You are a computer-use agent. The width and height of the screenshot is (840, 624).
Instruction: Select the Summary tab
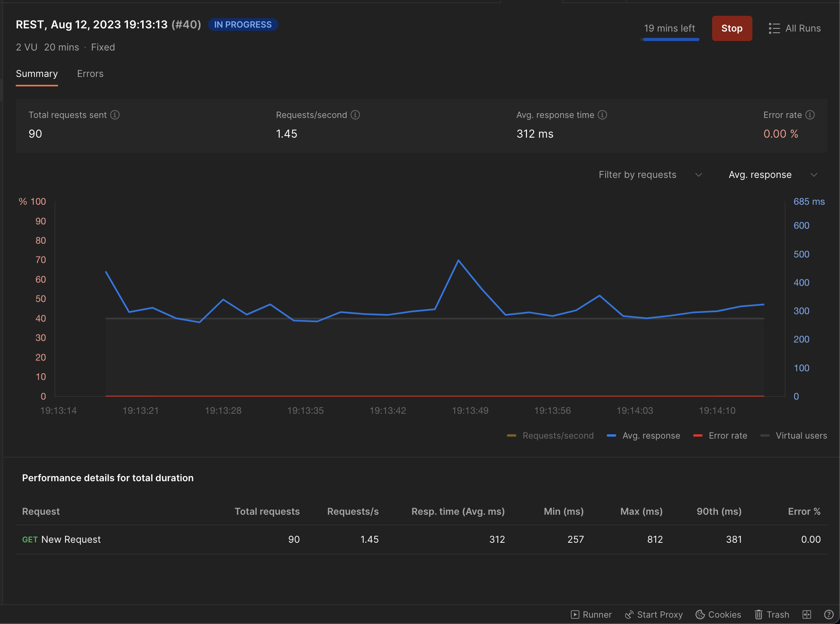(37, 74)
